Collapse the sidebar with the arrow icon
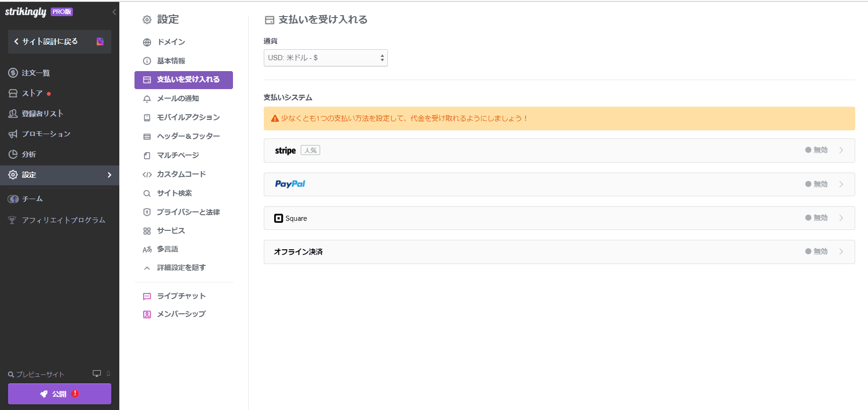 click(114, 12)
